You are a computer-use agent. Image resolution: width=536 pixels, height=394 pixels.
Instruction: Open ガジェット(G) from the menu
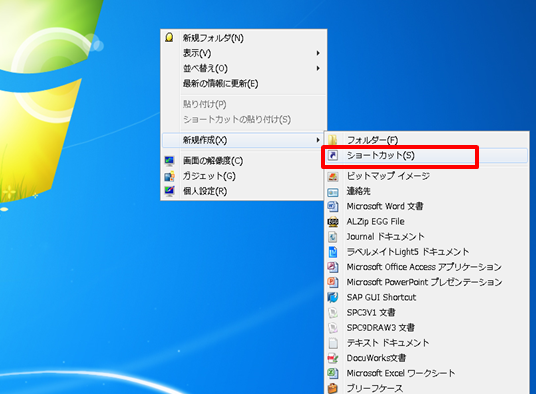click(243, 176)
